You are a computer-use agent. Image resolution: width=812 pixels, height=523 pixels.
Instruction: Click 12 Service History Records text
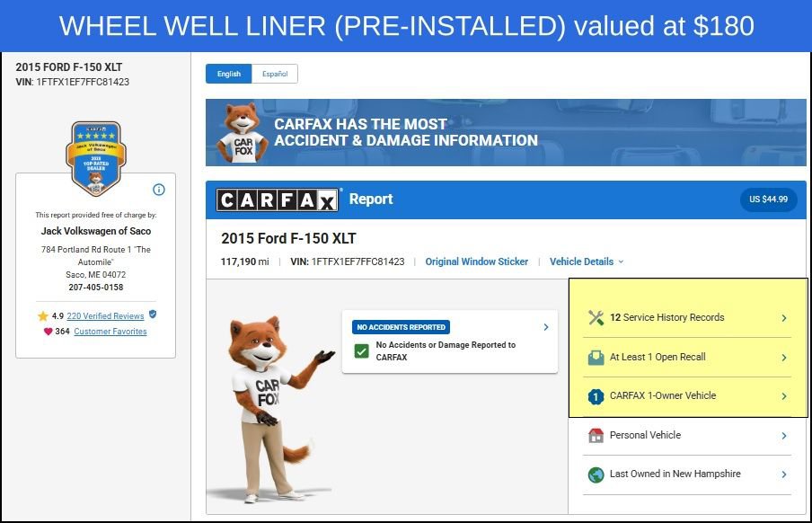click(667, 317)
